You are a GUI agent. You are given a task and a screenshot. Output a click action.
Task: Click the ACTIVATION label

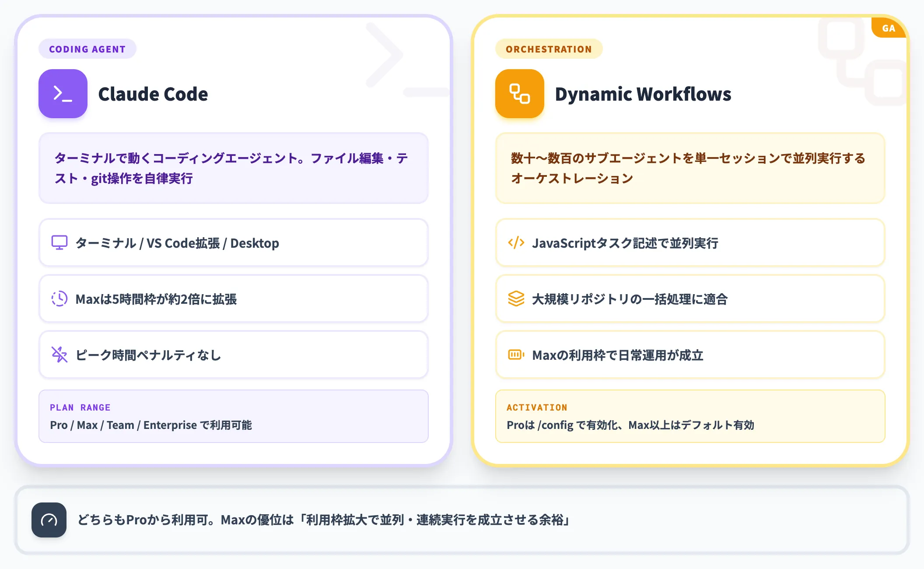537,407
